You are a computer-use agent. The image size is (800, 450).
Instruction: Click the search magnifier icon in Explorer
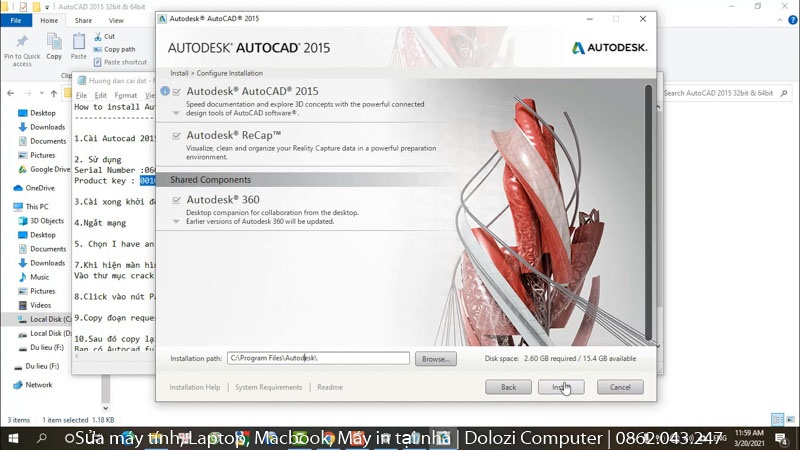click(784, 93)
